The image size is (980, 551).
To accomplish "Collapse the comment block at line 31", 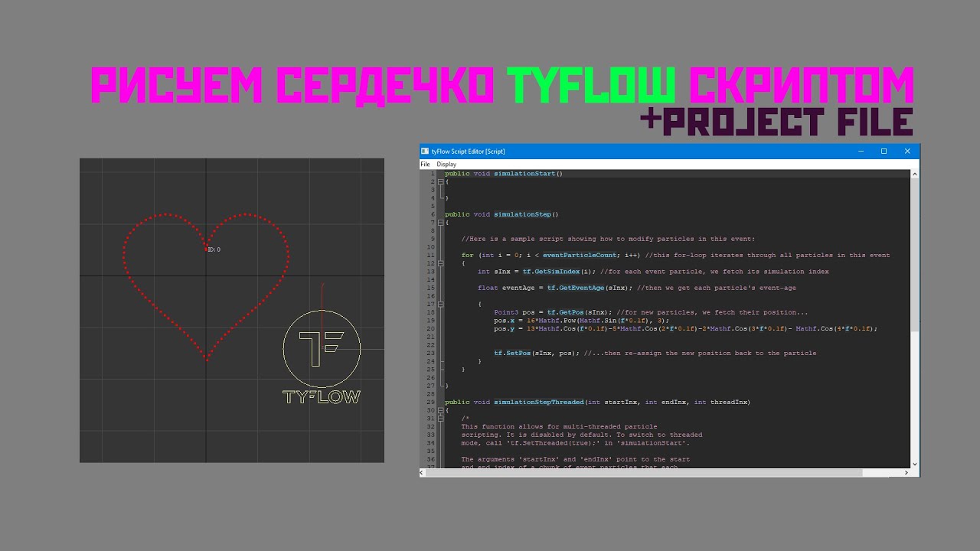I will [440, 419].
